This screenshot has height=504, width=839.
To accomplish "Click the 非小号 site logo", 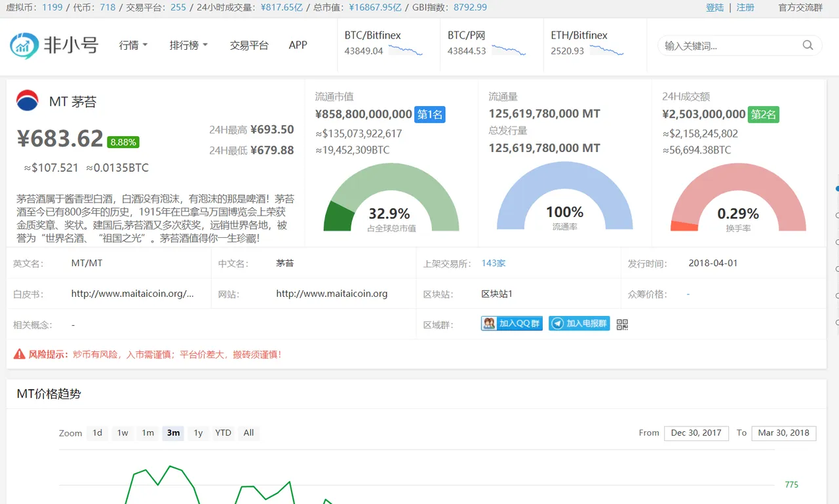I will click(x=54, y=45).
